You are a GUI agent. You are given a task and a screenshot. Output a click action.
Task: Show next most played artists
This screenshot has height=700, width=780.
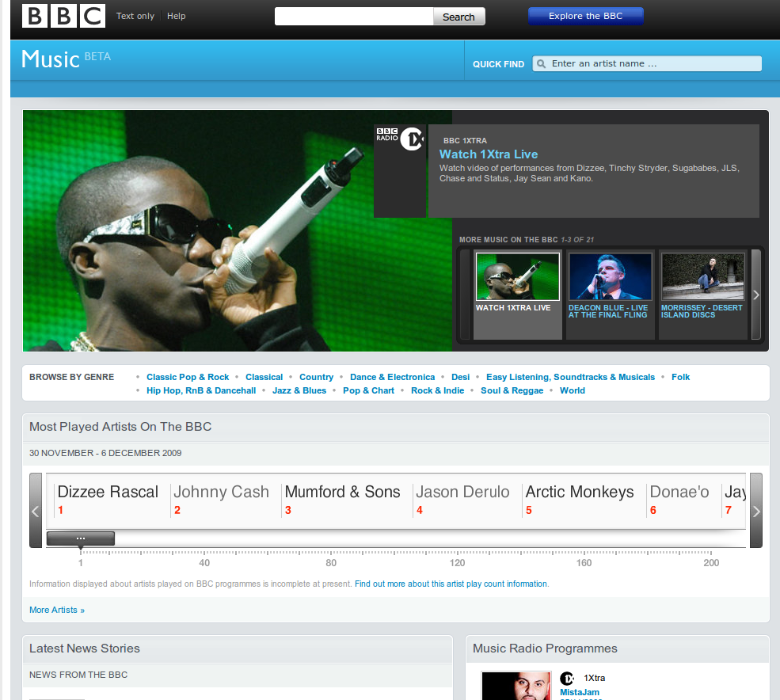coord(755,511)
